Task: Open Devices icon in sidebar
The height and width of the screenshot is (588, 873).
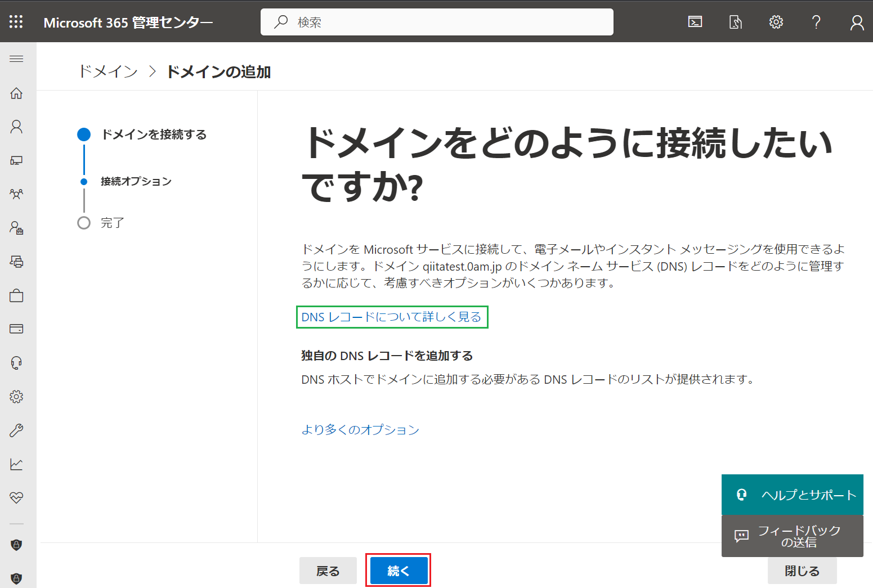Action: [16, 160]
